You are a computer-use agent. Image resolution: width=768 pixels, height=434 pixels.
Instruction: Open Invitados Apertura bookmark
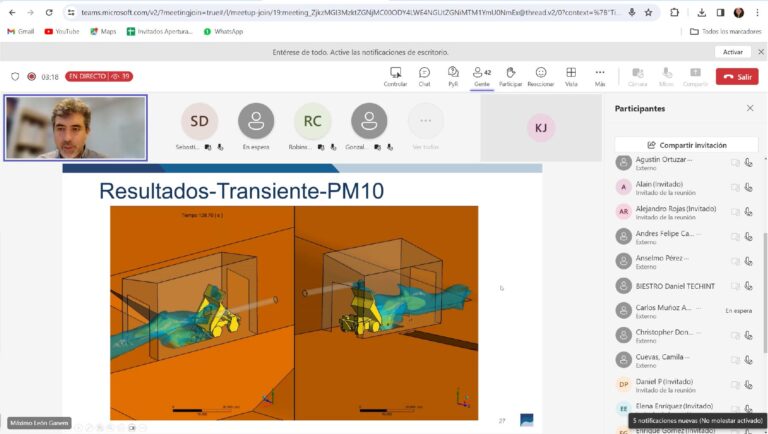[160, 31]
